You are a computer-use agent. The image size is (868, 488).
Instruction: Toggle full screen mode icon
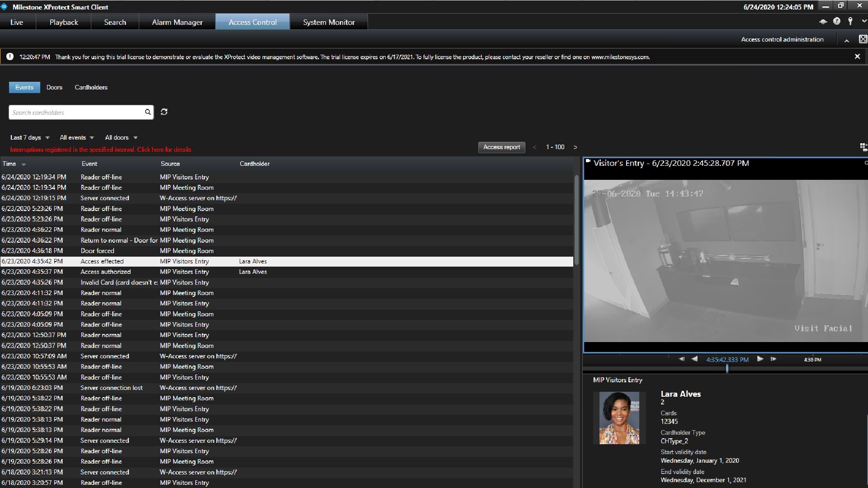[863, 39]
